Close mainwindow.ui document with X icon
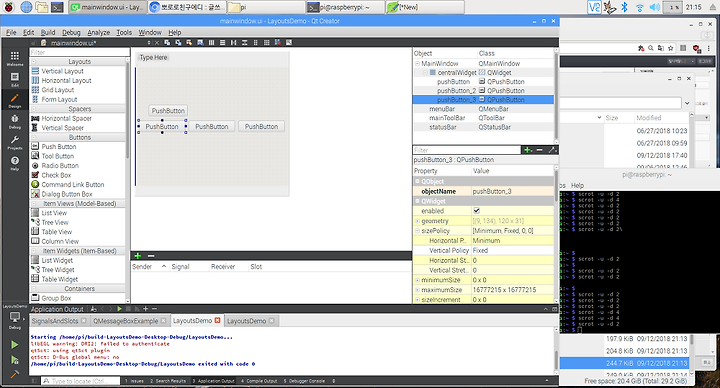This screenshot has width=720, height=388. pyautogui.click(x=157, y=43)
